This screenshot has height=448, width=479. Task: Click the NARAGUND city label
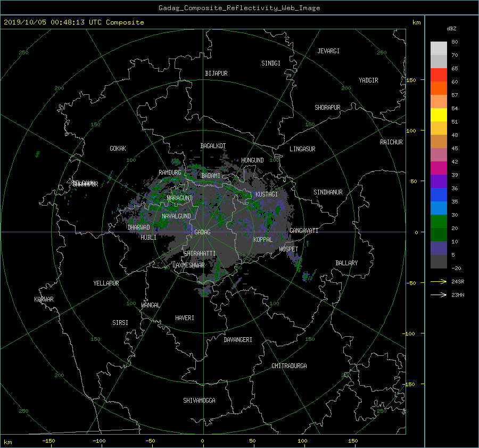tap(180, 198)
